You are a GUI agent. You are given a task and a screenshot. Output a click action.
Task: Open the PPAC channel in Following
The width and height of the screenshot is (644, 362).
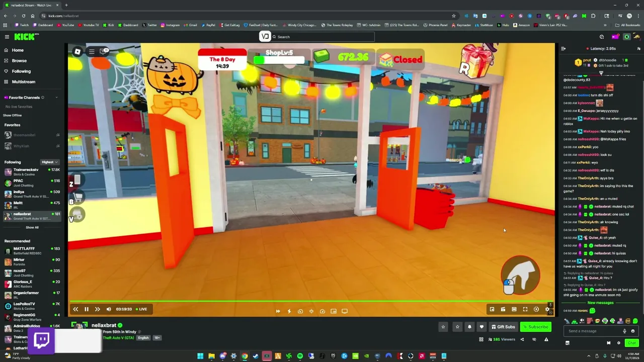31,183
